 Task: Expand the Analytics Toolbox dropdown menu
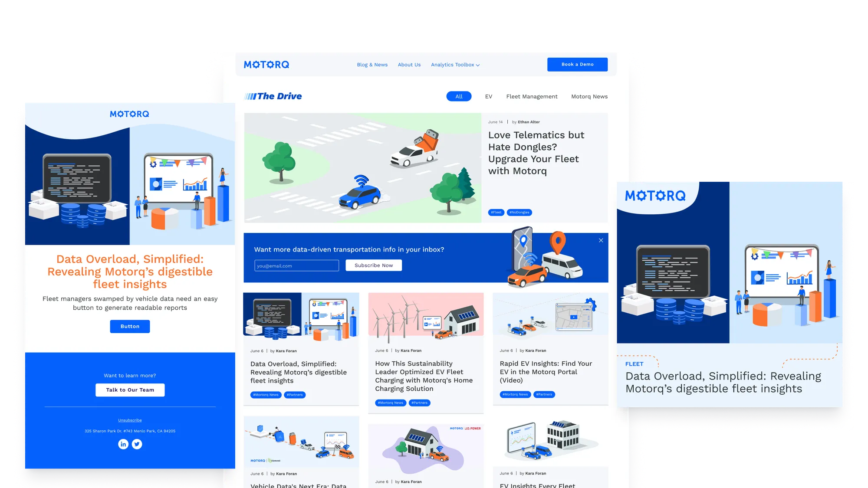click(454, 64)
